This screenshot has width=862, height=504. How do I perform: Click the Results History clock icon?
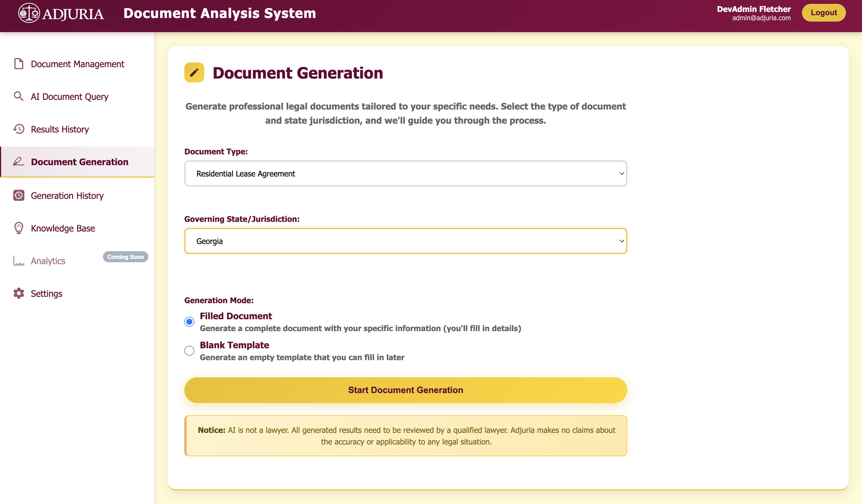pos(19,129)
